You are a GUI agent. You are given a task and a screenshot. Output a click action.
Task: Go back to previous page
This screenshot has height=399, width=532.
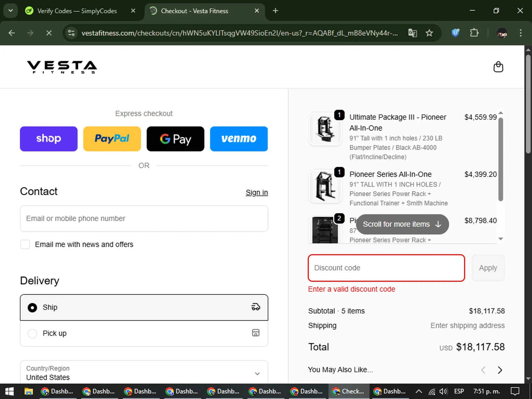coord(12,33)
